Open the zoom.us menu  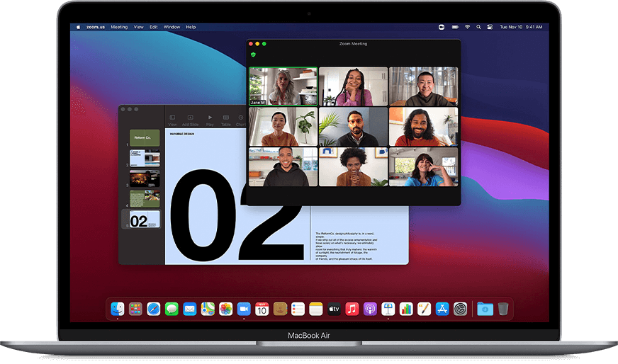pos(96,27)
